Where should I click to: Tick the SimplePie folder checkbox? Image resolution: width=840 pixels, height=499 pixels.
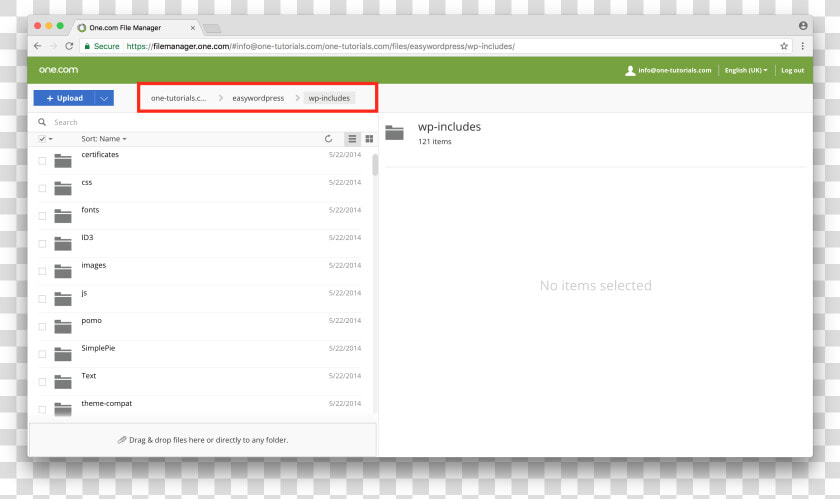click(x=42, y=354)
